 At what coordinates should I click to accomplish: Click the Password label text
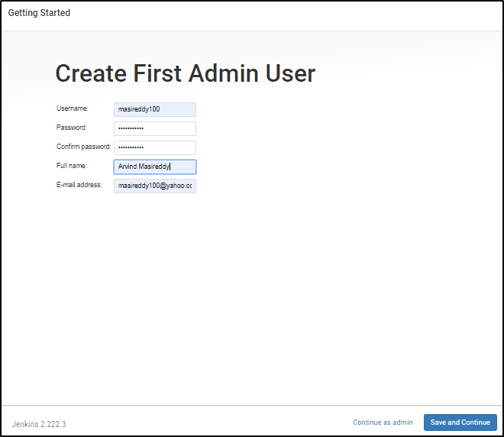point(71,128)
